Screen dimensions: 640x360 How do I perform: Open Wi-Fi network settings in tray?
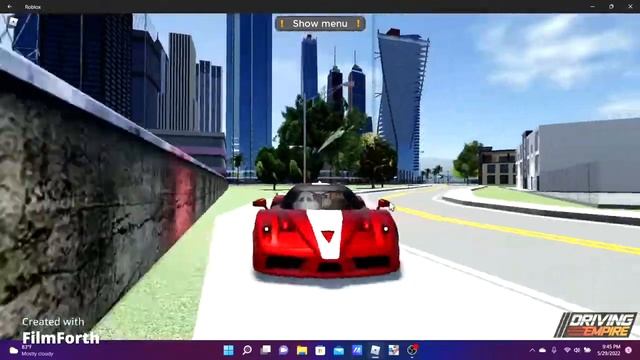pos(567,350)
